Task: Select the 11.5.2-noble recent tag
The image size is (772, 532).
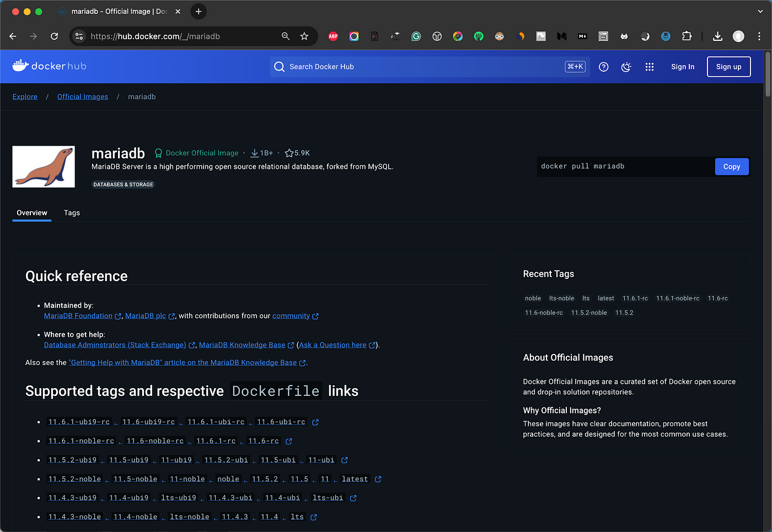Action: click(x=589, y=313)
